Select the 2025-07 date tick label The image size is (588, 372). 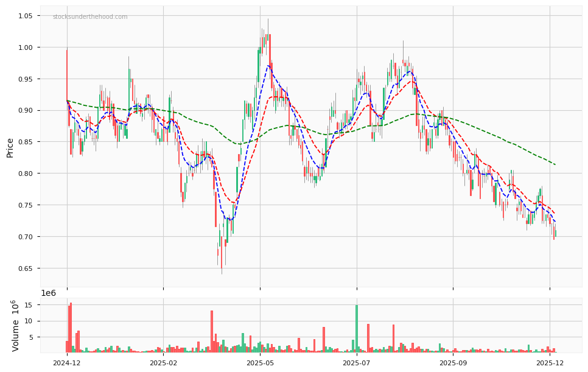tap(356, 362)
